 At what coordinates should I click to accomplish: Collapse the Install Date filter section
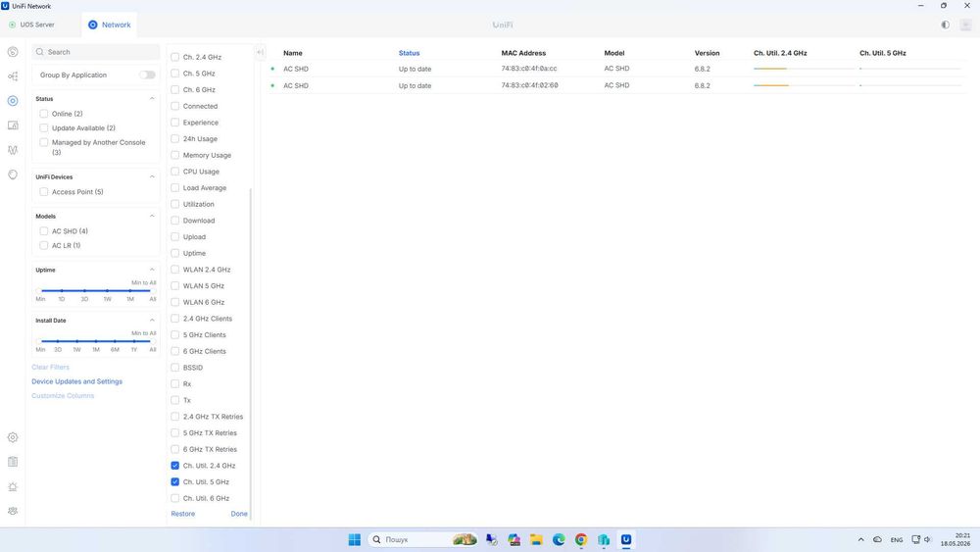pos(152,321)
